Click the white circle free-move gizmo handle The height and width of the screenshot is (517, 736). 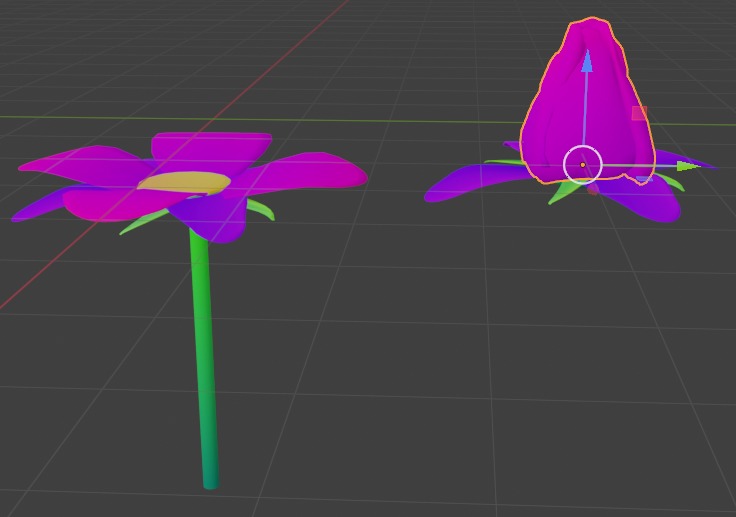(583, 164)
